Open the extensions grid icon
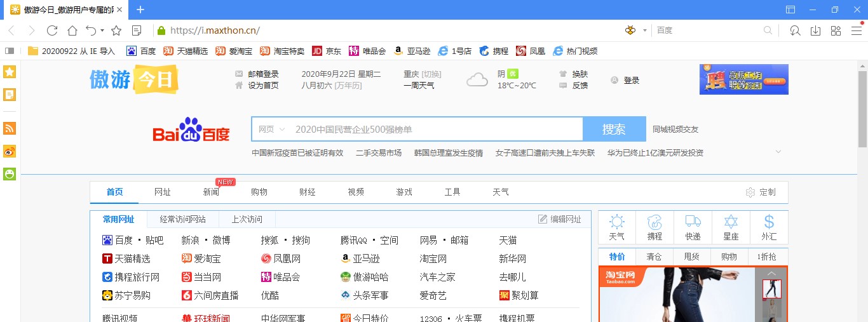The width and height of the screenshot is (868, 322). [x=836, y=30]
